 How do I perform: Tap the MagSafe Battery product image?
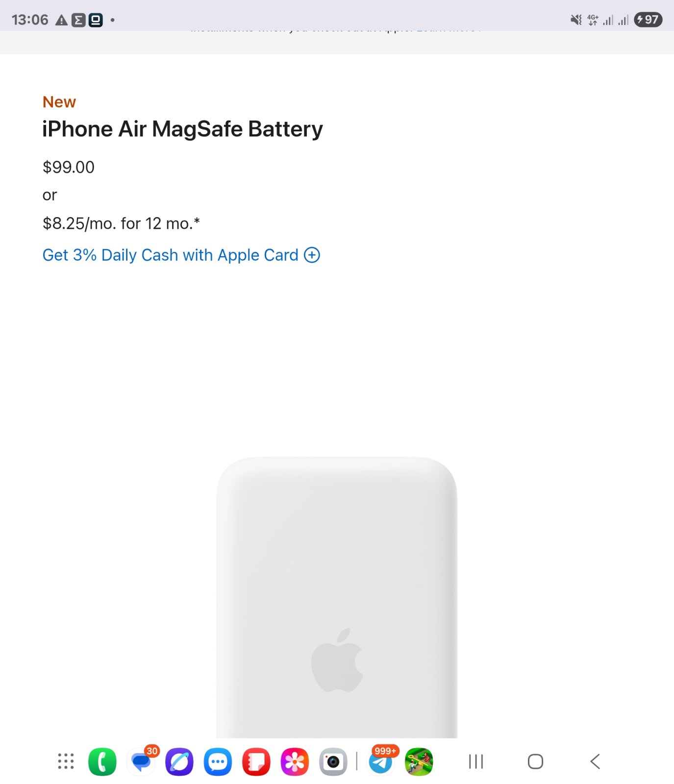coord(337,597)
